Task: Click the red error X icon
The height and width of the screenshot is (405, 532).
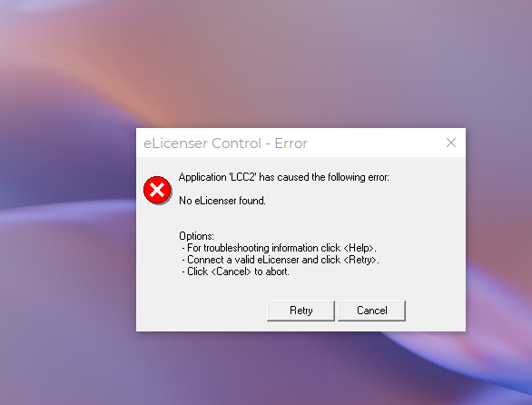Action: tap(157, 190)
